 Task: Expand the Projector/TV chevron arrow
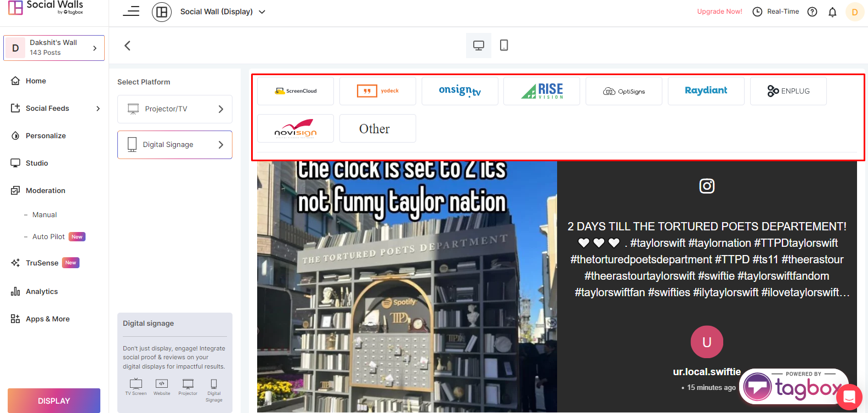(x=221, y=109)
